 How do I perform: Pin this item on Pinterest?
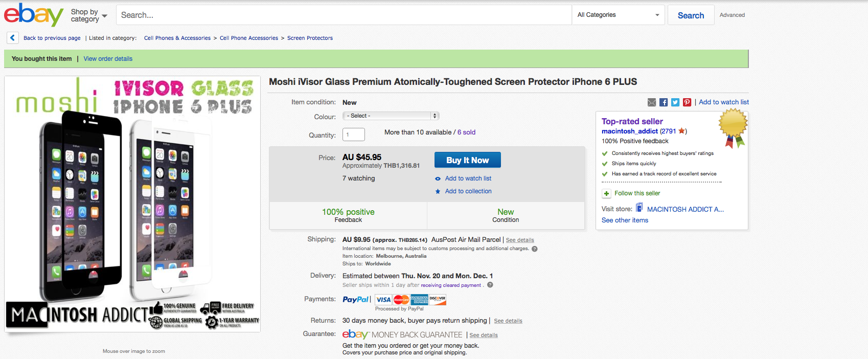[x=687, y=102]
